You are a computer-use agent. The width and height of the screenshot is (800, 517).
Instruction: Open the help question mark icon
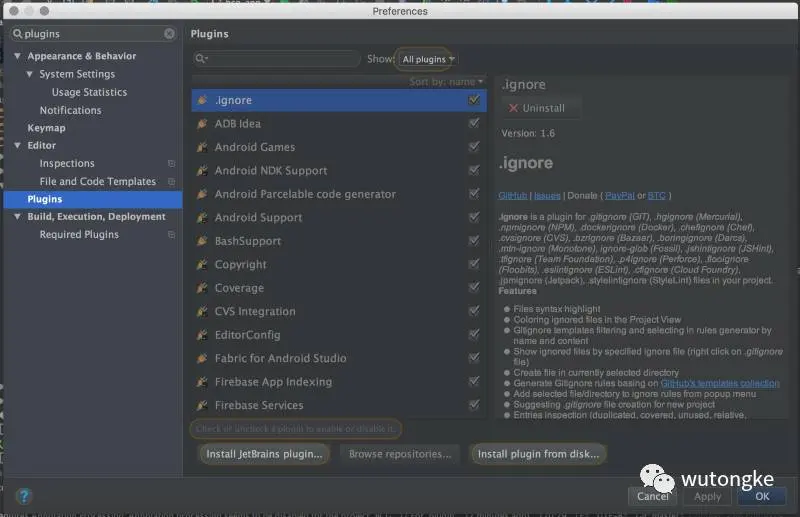click(24, 496)
